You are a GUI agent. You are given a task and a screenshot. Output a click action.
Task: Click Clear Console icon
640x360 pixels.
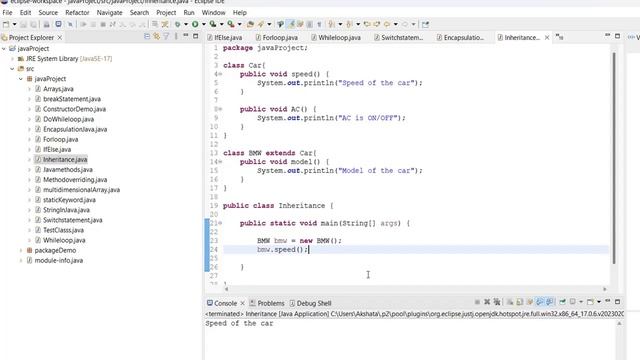(510, 302)
